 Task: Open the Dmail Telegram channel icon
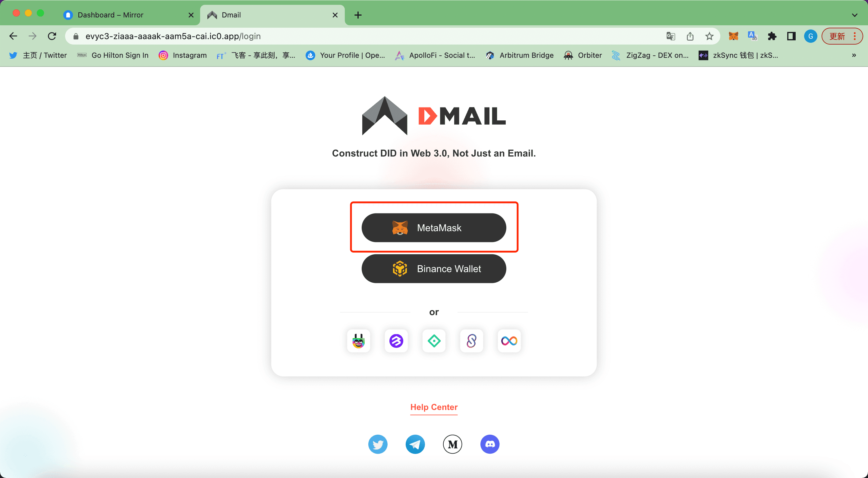point(415,444)
